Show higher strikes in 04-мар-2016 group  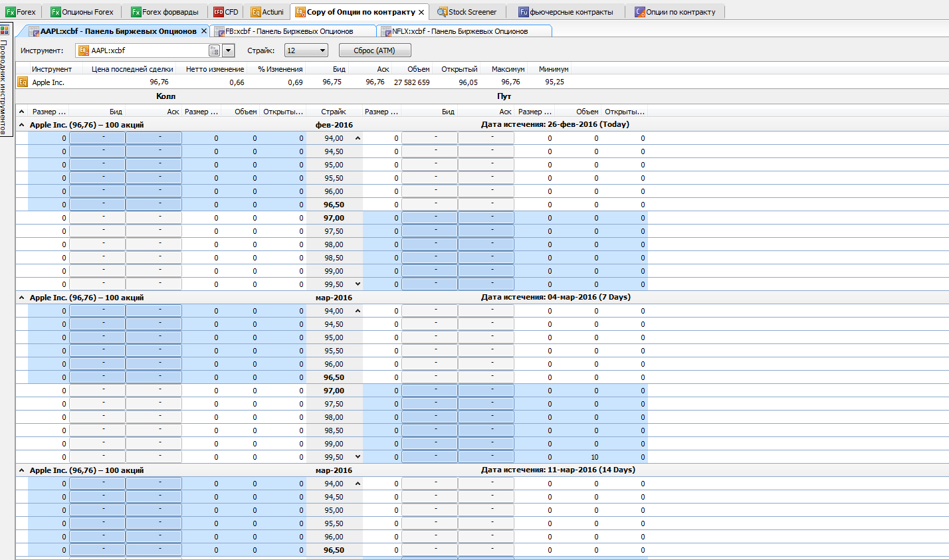coord(358,457)
